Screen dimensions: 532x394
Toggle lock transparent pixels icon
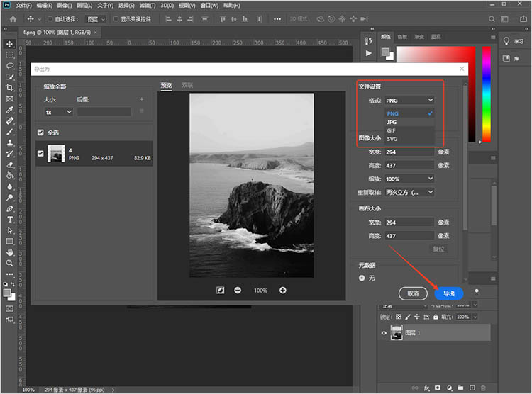399,317
